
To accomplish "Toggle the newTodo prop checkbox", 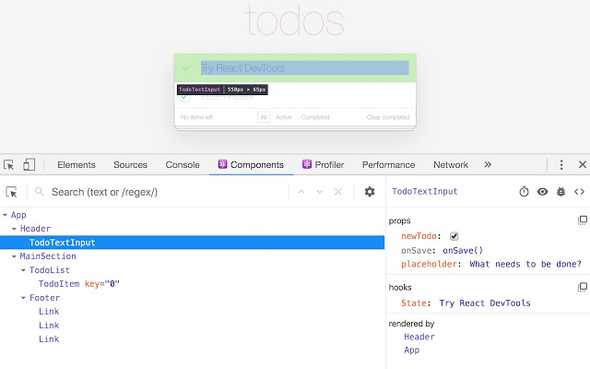I will pos(454,236).
